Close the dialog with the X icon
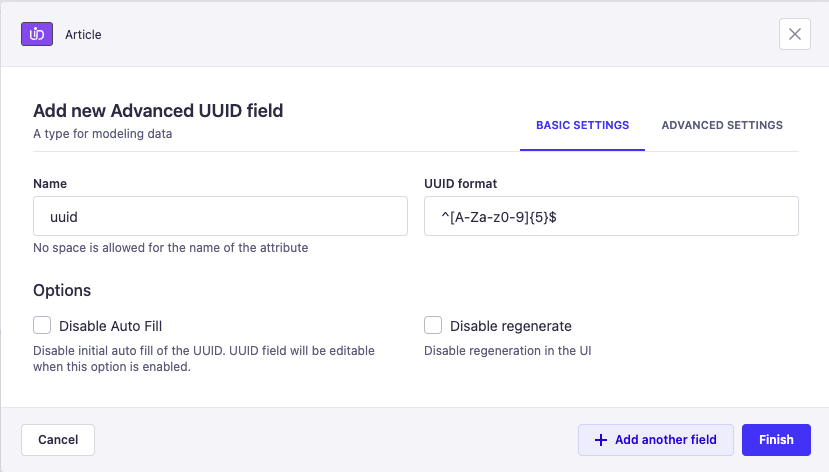829x472 pixels. tap(794, 34)
